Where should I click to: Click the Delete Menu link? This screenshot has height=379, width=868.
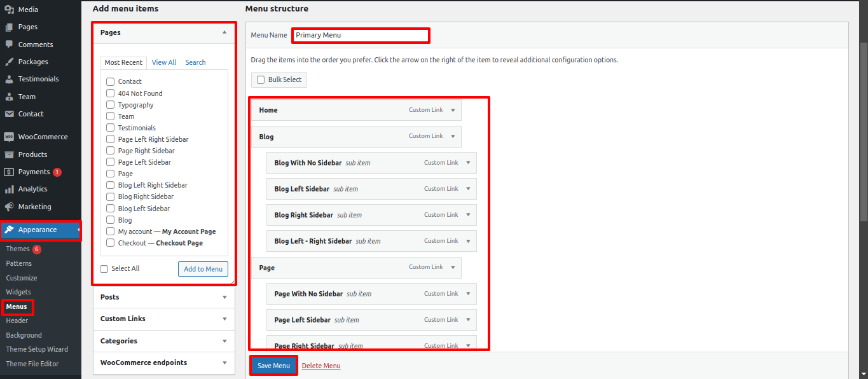321,366
